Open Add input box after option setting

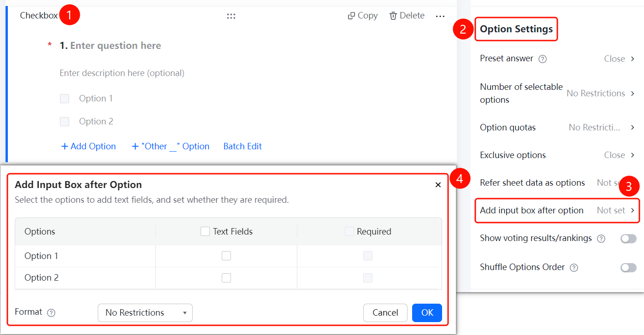(x=558, y=210)
